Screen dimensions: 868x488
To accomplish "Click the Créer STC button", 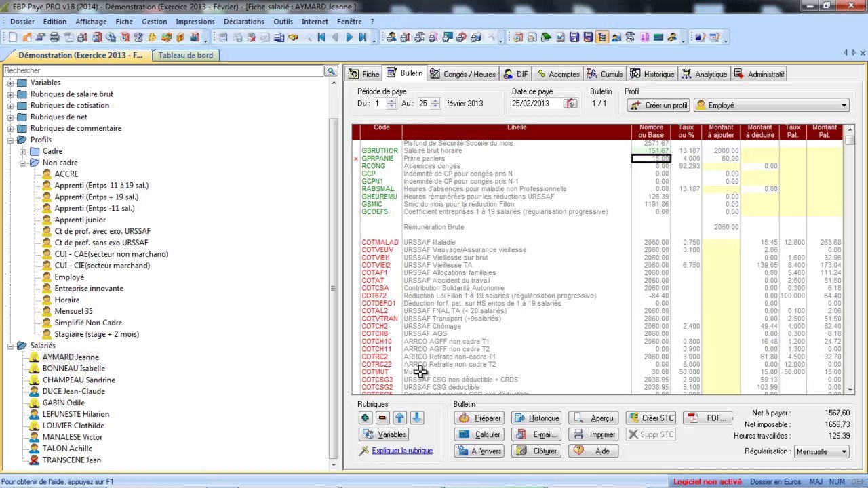I will (x=651, y=418).
